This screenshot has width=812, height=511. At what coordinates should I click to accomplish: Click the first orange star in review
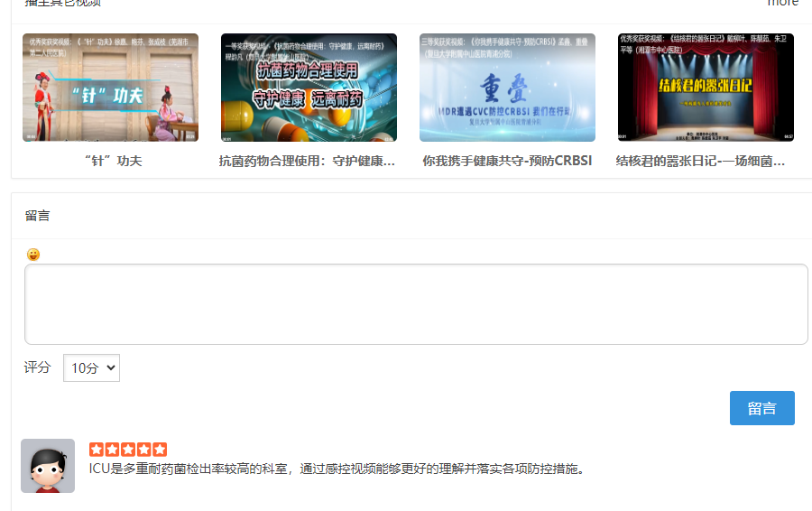97,449
